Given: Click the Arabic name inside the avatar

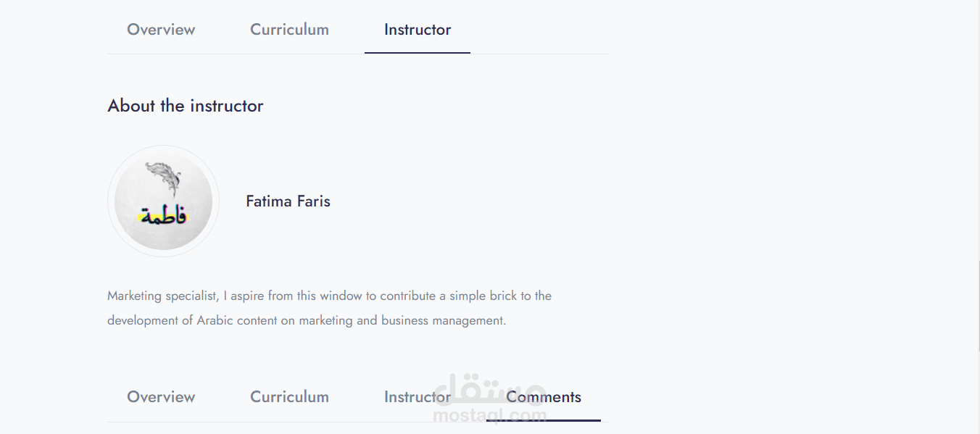Looking at the screenshot, I should click(x=163, y=215).
